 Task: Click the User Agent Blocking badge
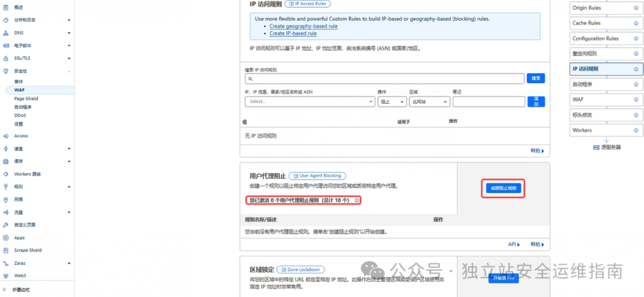click(318, 176)
